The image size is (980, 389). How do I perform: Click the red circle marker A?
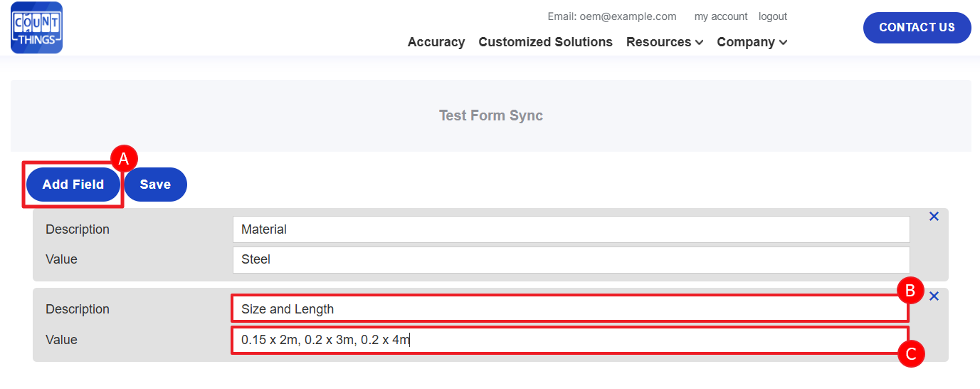pos(124,159)
